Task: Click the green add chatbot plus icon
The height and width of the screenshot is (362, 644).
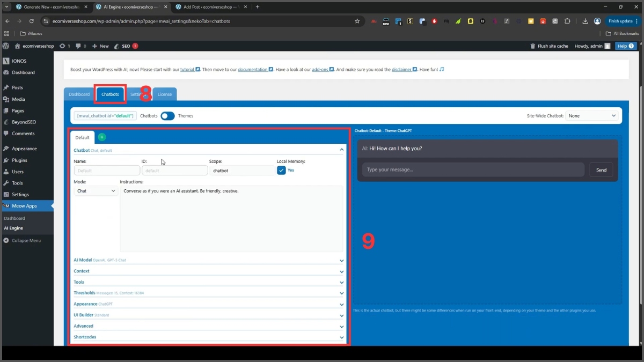Action: [x=102, y=137]
